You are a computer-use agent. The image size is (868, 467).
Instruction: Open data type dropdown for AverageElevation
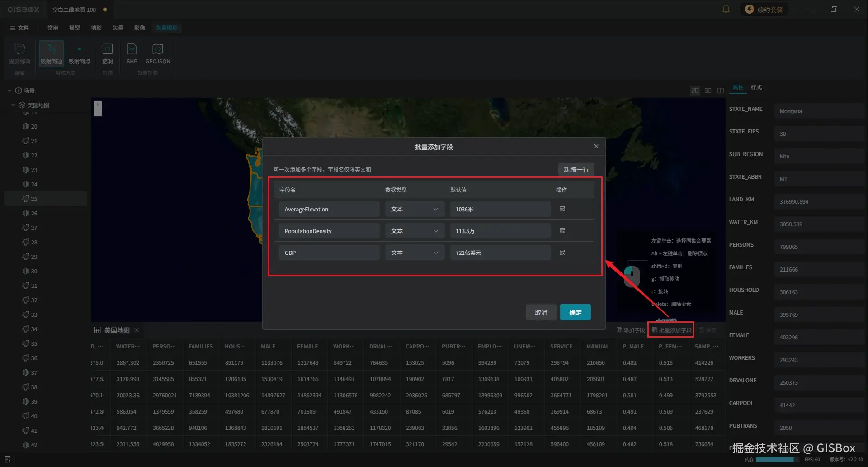[x=414, y=209]
